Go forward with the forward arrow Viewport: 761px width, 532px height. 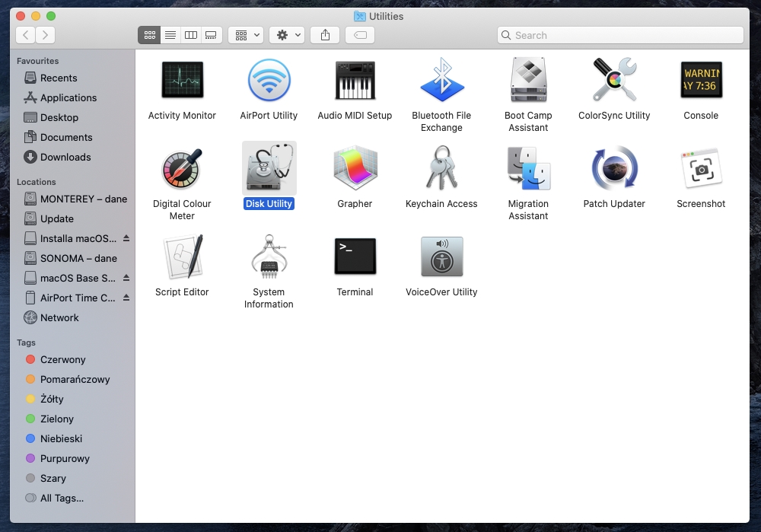(45, 35)
